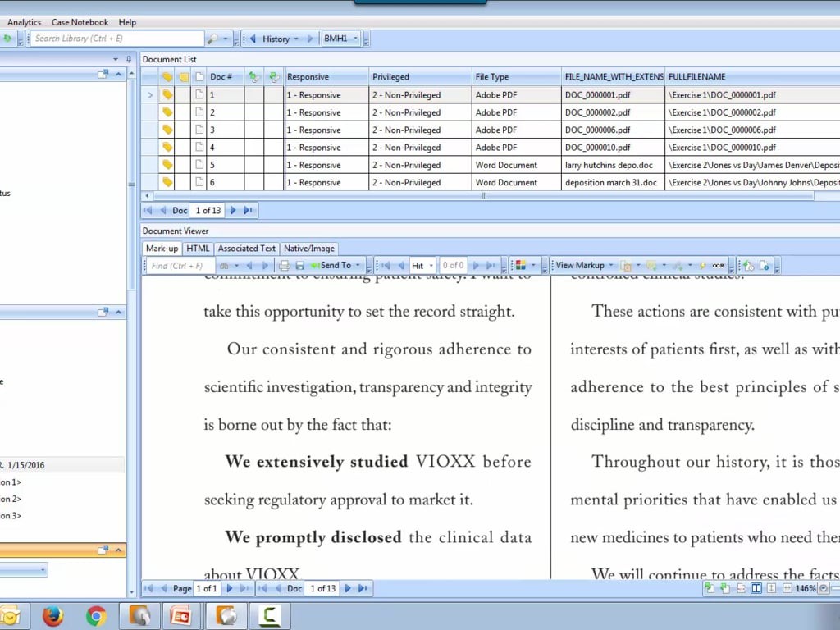Click the save icon next to Send To

(x=299, y=266)
